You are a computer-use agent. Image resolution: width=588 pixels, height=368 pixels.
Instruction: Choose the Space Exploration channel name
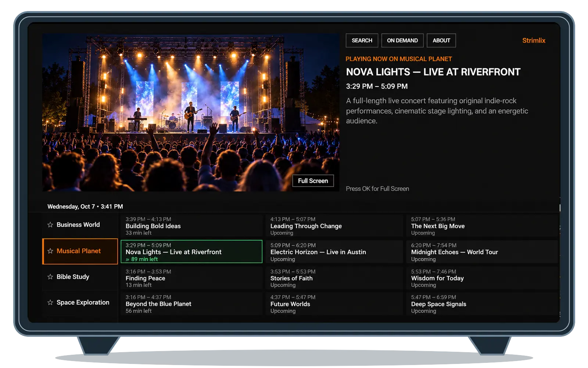(x=83, y=302)
